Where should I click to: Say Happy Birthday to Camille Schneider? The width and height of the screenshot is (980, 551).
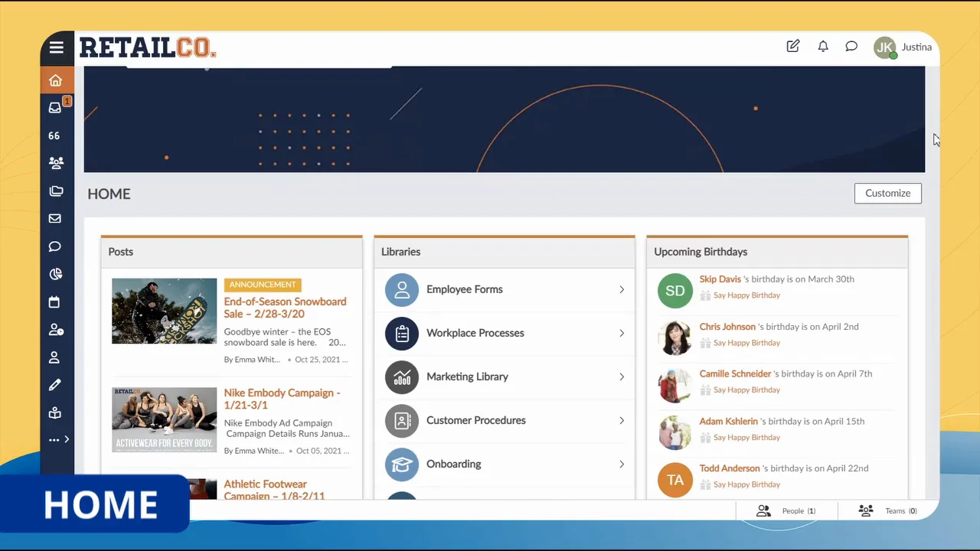point(746,390)
